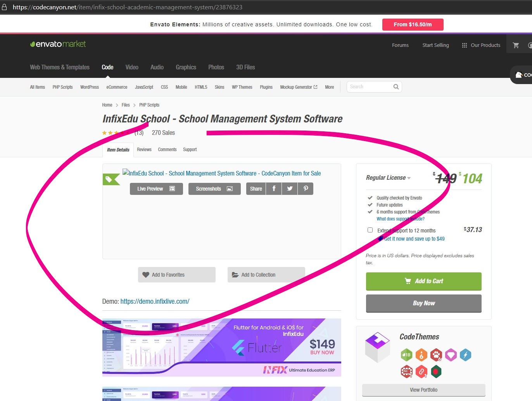The height and width of the screenshot is (401, 532).
Task: Click the browser address bar URL
Action: tap(128, 7)
